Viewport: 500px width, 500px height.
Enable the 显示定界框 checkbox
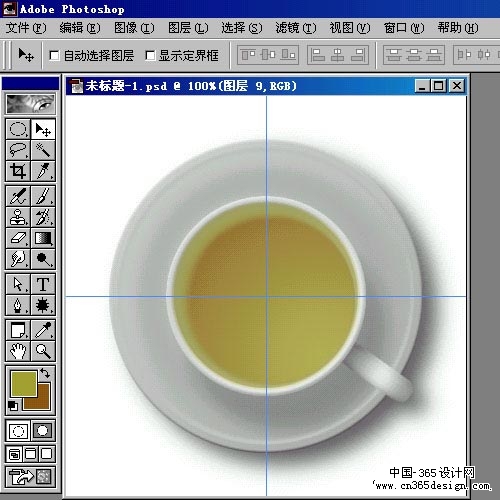click(150, 55)
